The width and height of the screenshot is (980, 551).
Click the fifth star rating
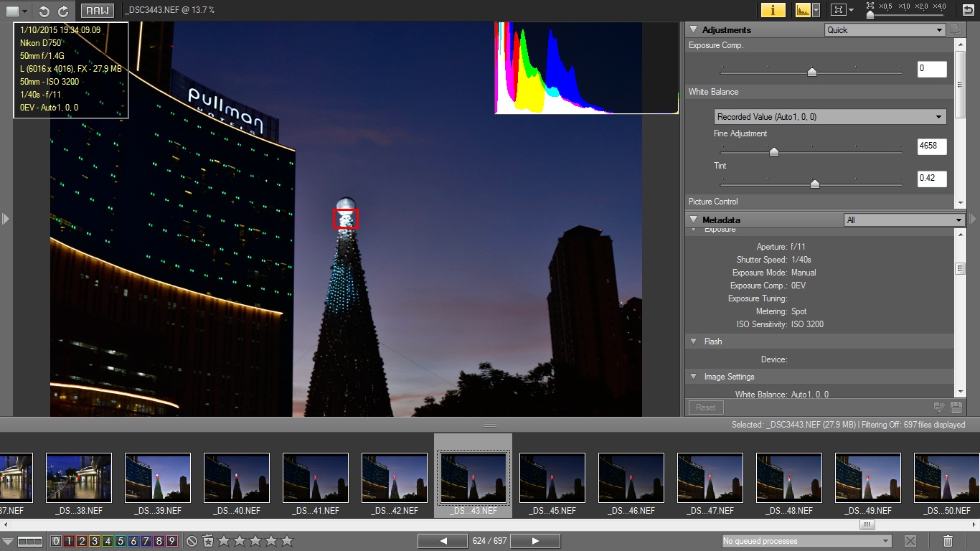(x=287, y=541)
